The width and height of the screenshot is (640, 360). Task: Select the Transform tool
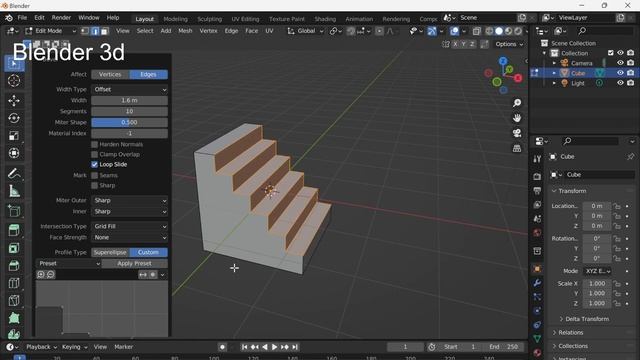[14, 153]
